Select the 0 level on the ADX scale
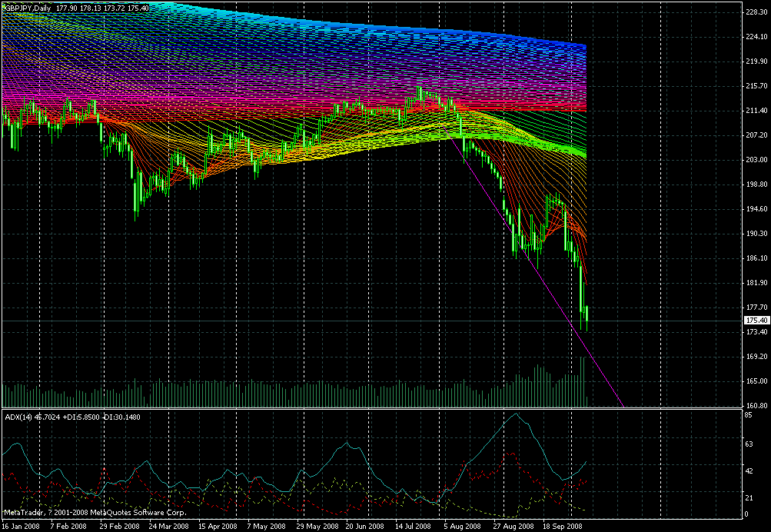 click(x=747, y=514)
